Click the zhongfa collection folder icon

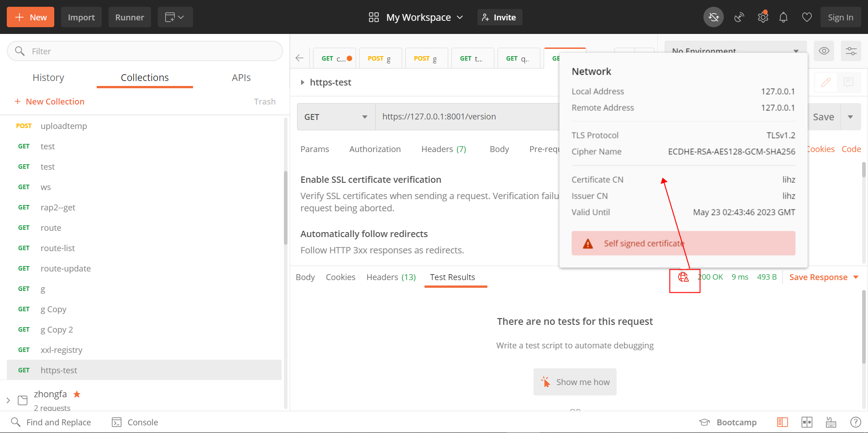23,400
